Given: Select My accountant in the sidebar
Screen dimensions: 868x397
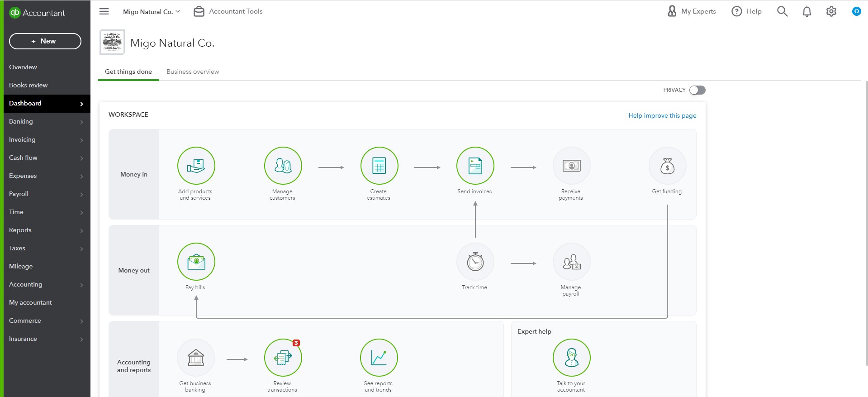Looking at the screenshot, I should (47, 302).
